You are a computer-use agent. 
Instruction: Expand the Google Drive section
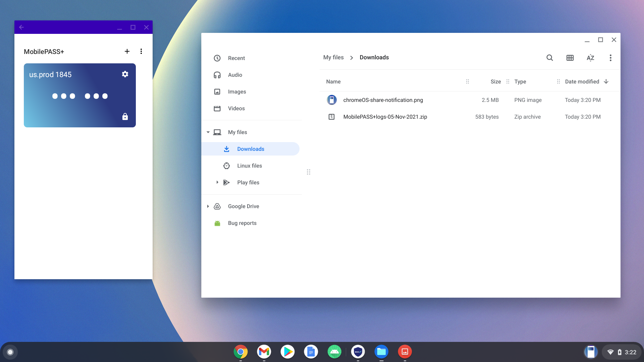208,206
